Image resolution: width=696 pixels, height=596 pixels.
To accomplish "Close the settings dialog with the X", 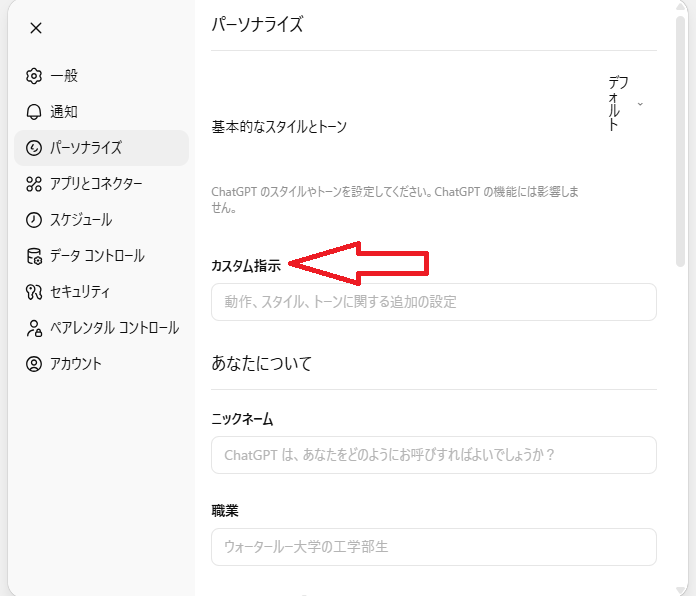I will tap(36, 28).
